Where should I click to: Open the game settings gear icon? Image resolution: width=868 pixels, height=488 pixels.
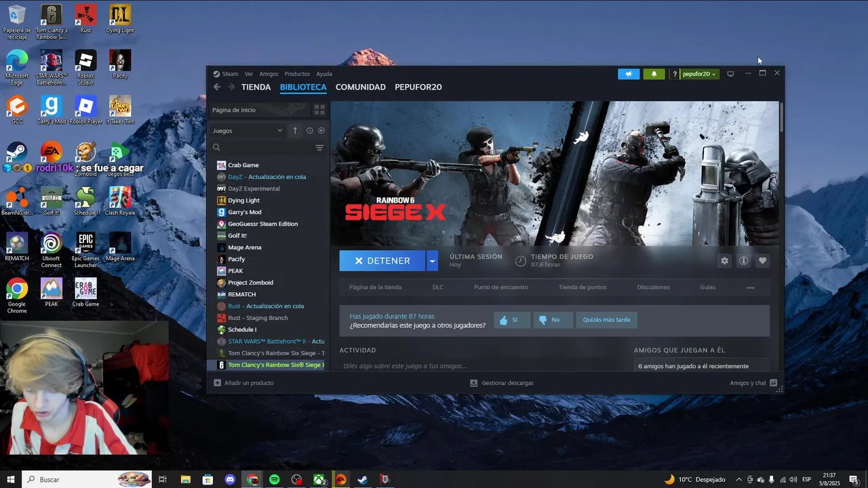(724, 261)
